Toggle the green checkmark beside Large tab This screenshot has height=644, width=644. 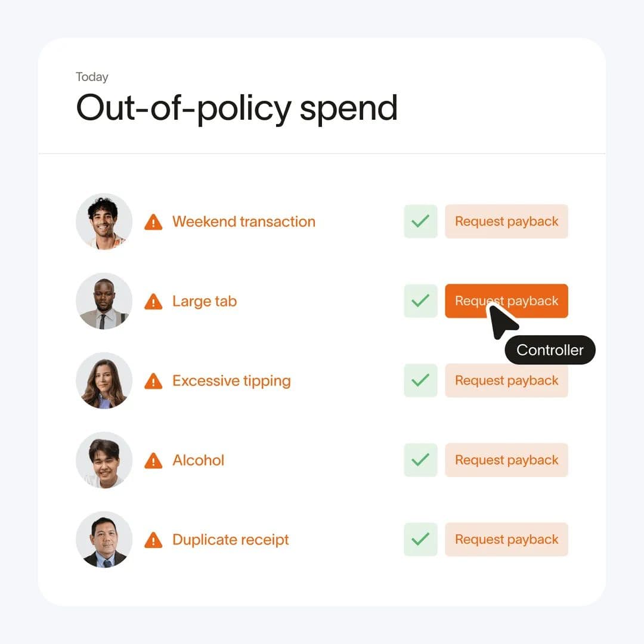tap(421, 301)
